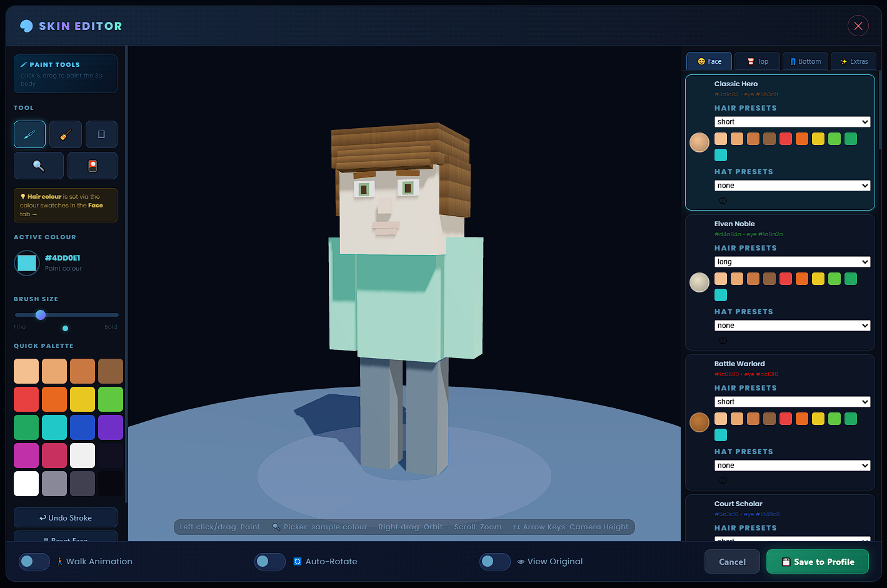Pick the Battle Warlord skin tone orb

tap(699, 422)
